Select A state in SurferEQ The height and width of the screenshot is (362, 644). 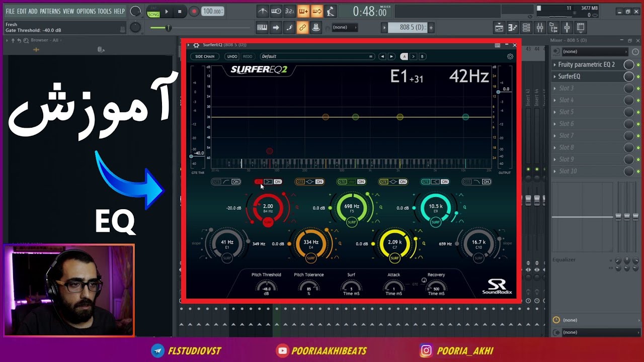[x=404, y=56]
